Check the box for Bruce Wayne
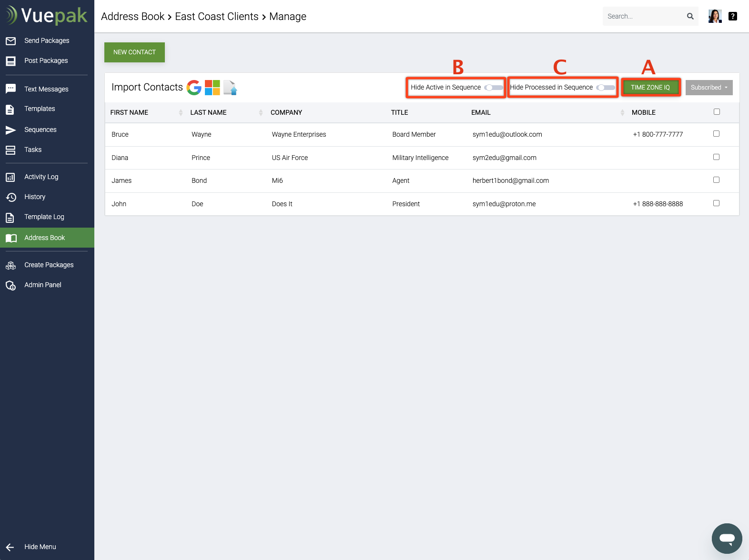Image resolution: width=749 pixels, height=560 pixels. (x=716, y=134)
